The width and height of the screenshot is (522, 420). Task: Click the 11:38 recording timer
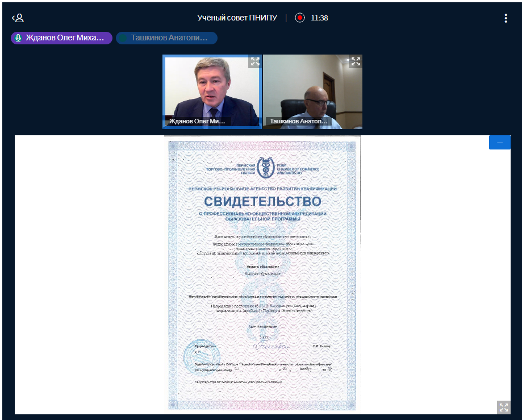pyautogui.click(x=319, y=18)
